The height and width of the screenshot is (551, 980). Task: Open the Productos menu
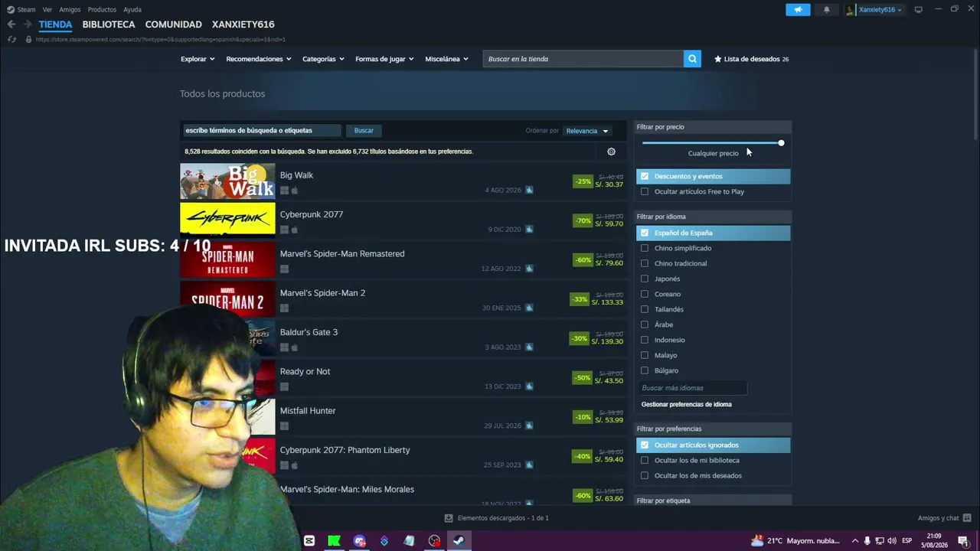(x=102, y=9)
